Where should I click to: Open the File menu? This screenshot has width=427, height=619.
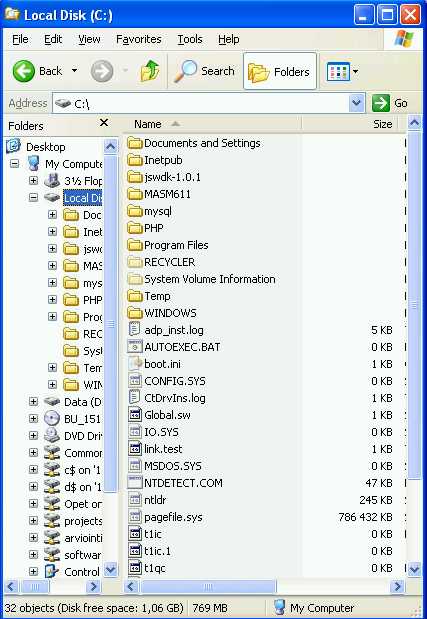click(20, 39)
